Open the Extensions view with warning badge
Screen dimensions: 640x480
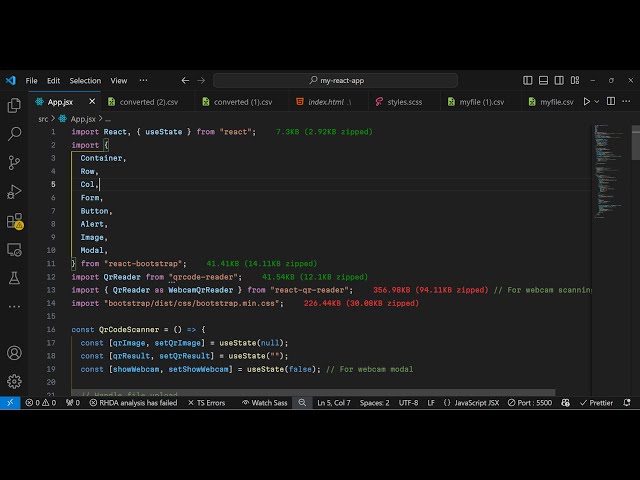tap(14, 220)
